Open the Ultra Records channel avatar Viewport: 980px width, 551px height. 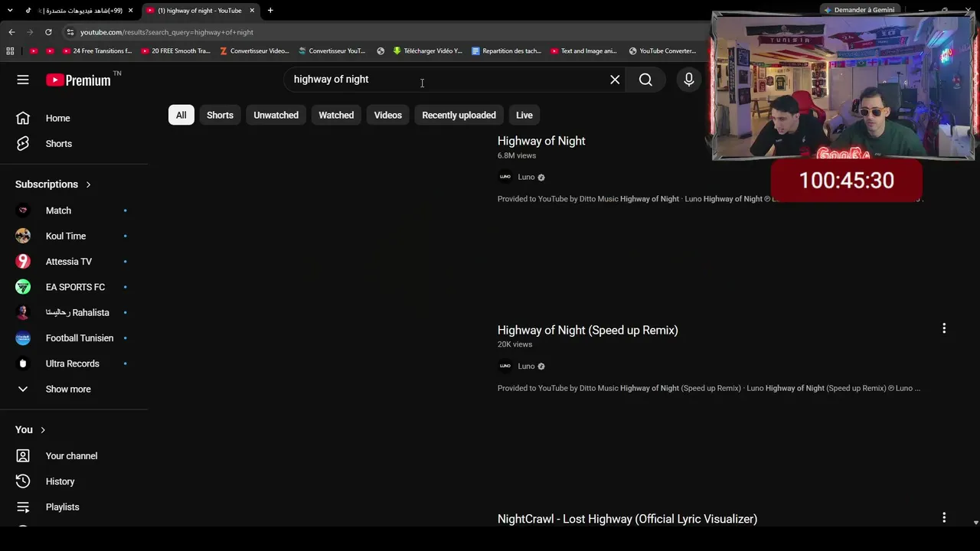(x=23, y=364)
